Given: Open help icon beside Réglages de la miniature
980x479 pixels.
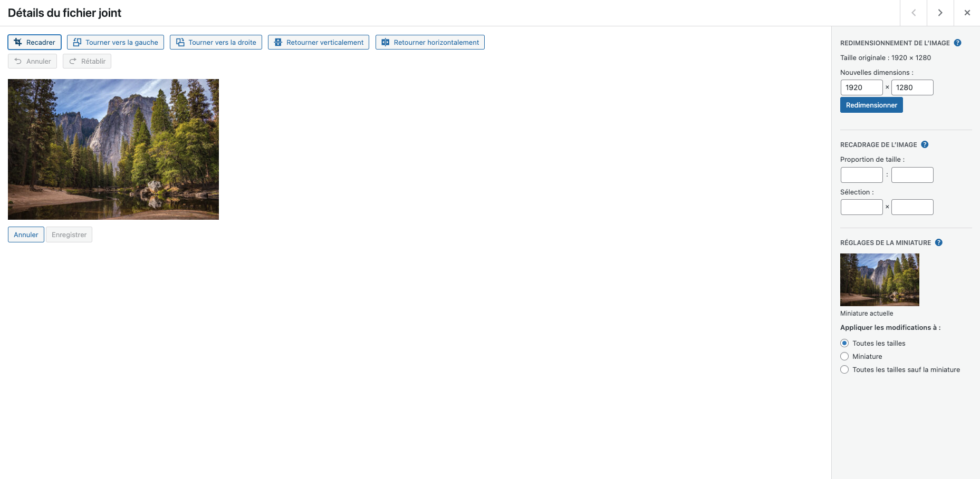Looking at the screenshot, I should (939, 242).
